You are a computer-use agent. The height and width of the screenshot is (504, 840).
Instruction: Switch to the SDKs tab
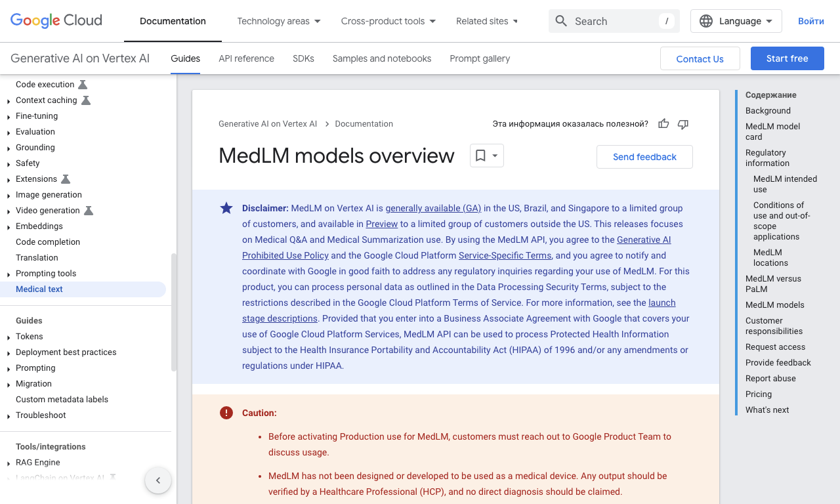303,58
